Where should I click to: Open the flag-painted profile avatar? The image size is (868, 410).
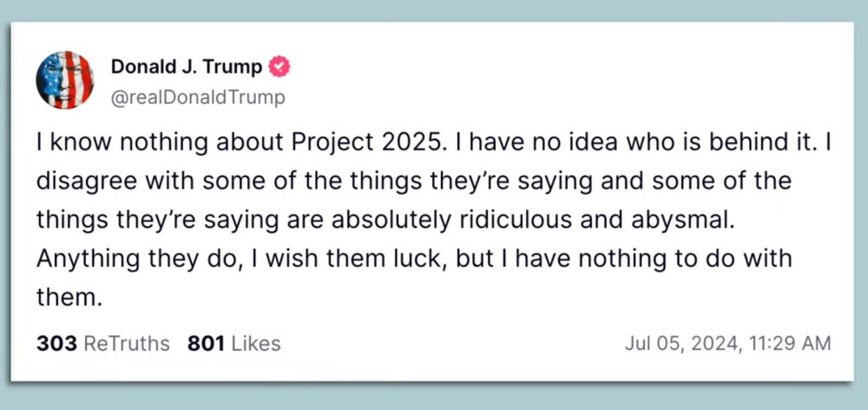(x=65, y=80)
